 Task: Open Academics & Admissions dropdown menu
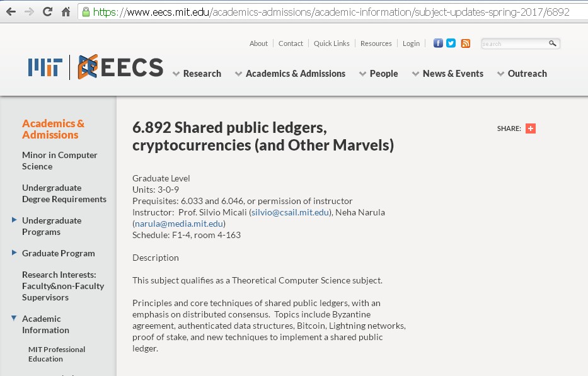click(291, 74)
